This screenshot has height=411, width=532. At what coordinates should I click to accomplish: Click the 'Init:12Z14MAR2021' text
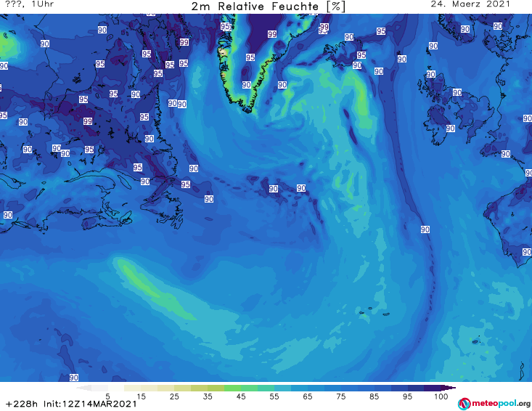pyautogui.click(x=90, y=404)
